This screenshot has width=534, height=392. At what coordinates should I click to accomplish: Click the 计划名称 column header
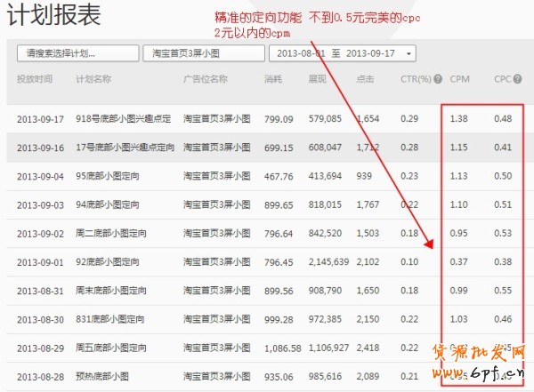pyautogui.click(x=93, y=79)
